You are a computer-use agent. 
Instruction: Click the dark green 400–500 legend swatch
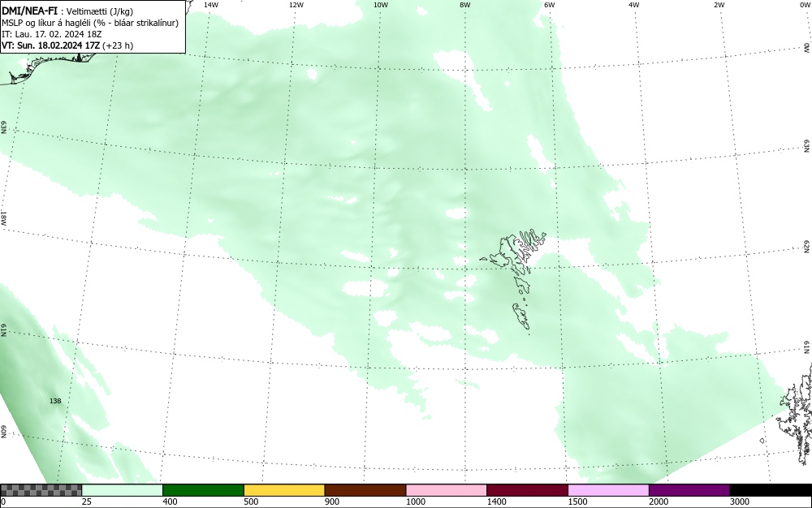203,490
